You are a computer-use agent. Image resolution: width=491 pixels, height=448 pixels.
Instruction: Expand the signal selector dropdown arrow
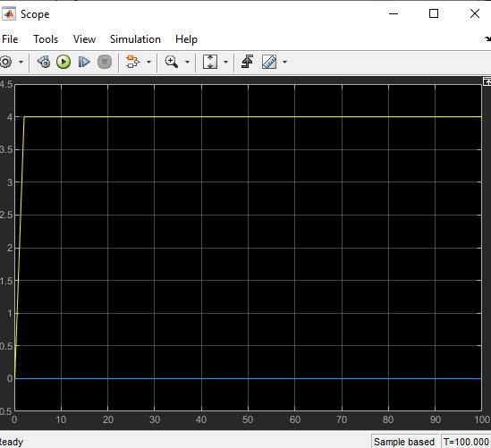pyautogui.click(x=149, y=62)
